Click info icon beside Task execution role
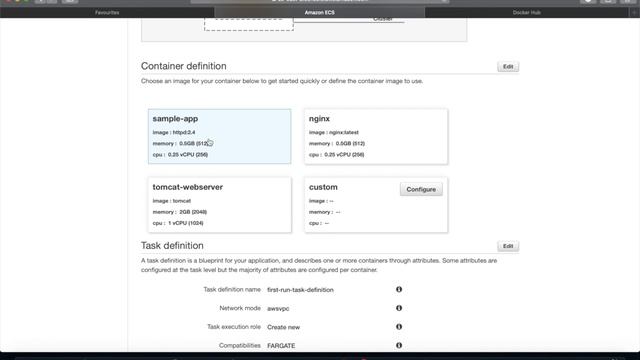This screenshot has height=360, width=640. (399, 327)
